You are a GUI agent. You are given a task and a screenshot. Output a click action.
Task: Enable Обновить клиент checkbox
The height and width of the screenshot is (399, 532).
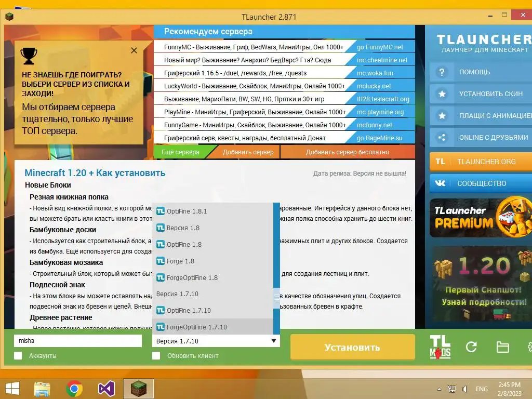coord(156,355)
